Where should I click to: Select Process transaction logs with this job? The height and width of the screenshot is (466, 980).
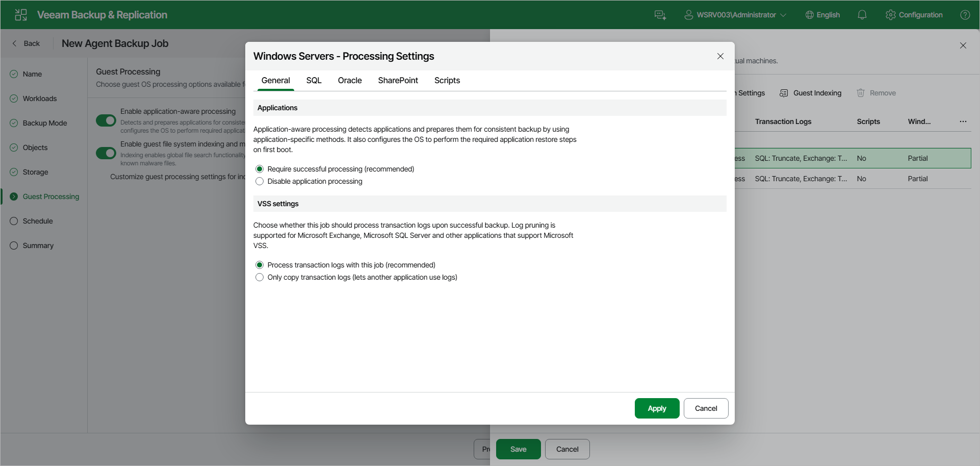260,265
